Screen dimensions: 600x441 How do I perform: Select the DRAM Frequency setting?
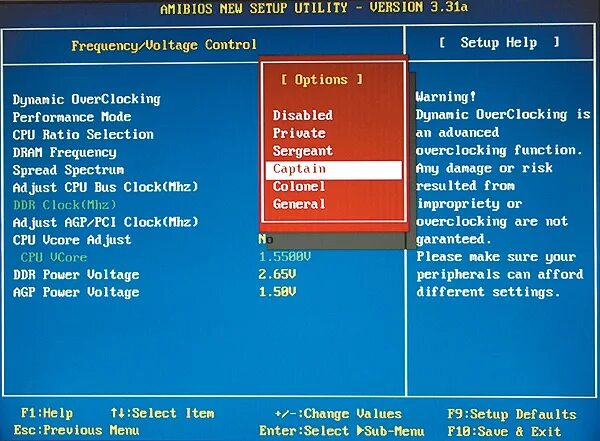[x=64, y=152]
